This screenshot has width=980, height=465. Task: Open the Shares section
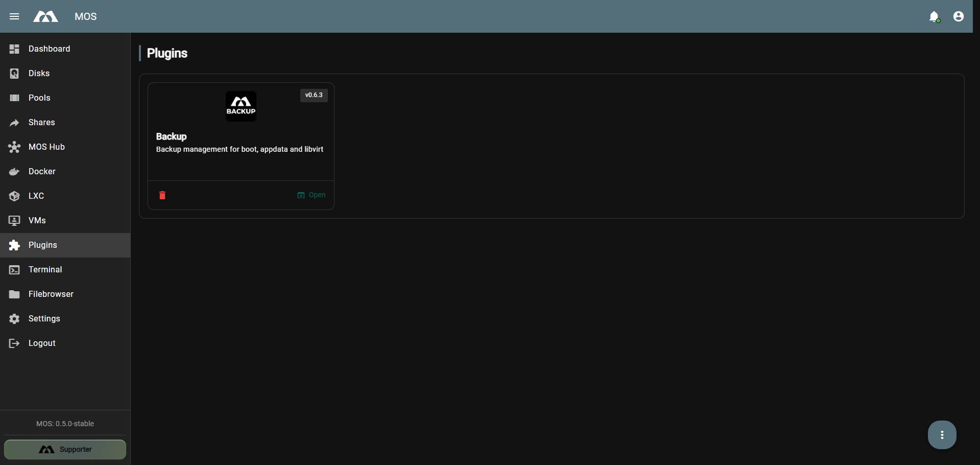[65, 123]
